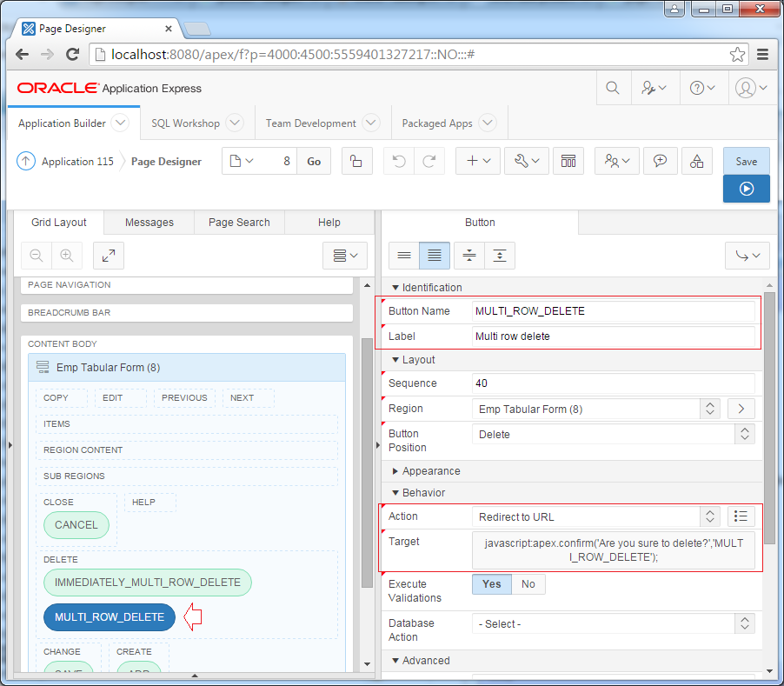This screenshot has width=784, height=686.
Task: Switch to the Messages tab
Action: tap(149, 223)
